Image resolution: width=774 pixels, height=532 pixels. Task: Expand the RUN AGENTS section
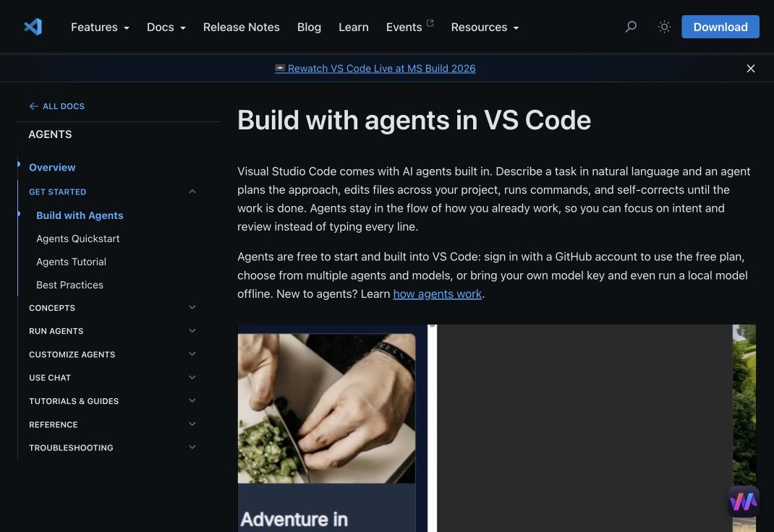coord(113,331)
